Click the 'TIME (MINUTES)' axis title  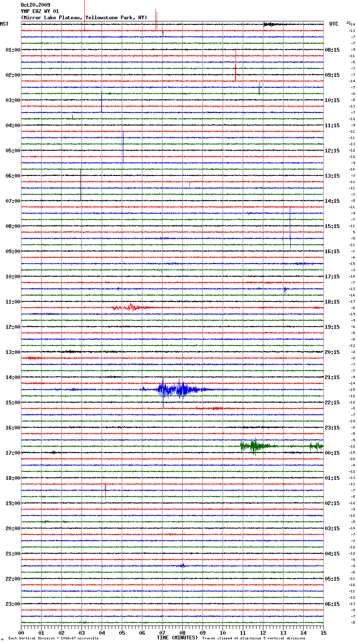point(177,638)
